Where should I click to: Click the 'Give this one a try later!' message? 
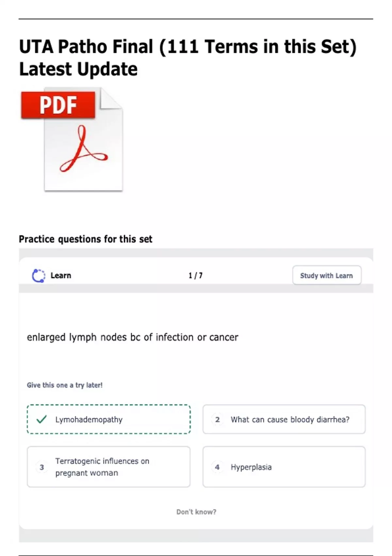(x=65, y=385)
